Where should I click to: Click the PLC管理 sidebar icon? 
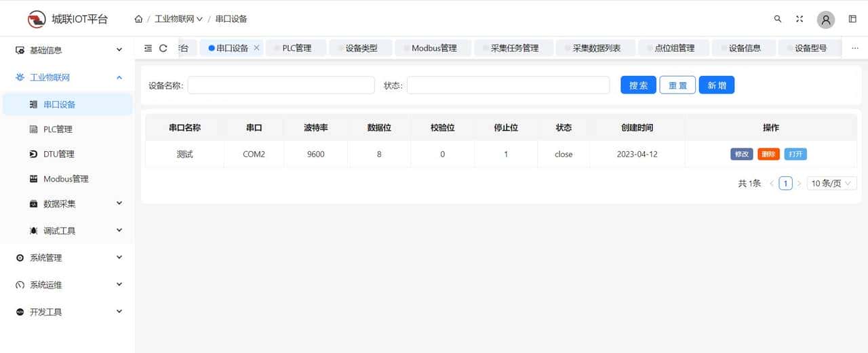(x=33, y=129)
